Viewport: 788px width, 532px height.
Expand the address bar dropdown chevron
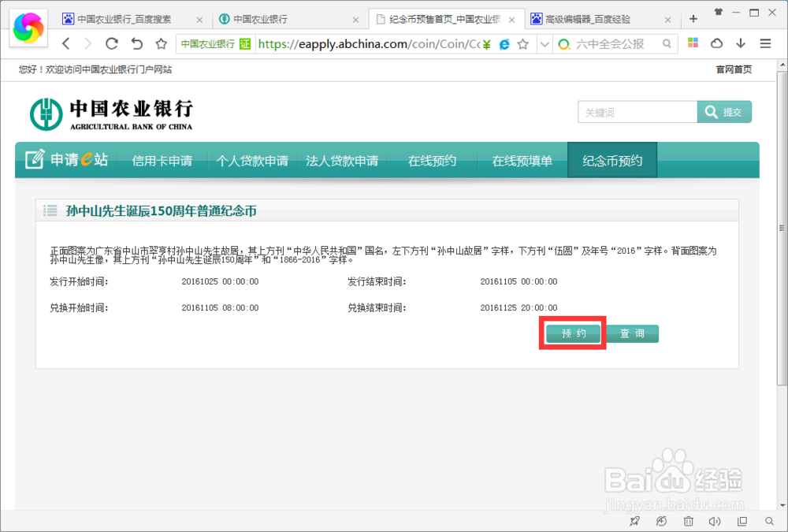tap(544, 44)
